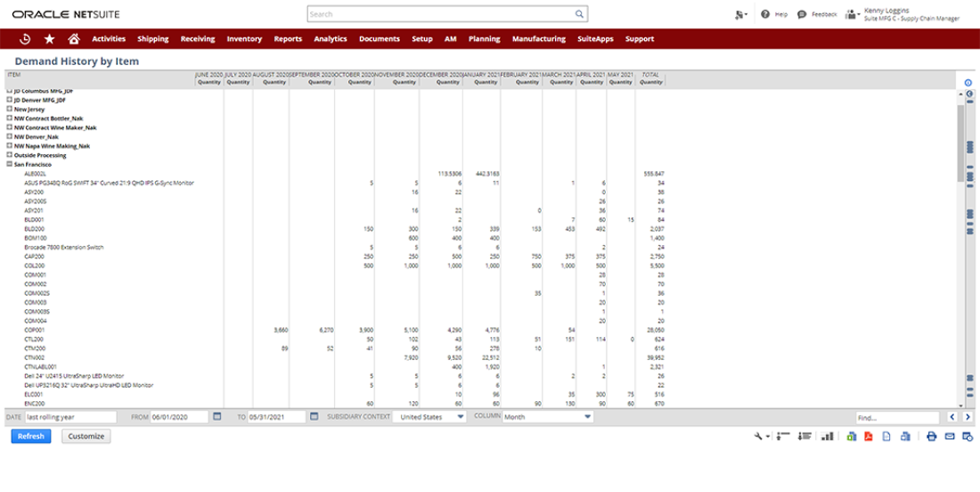Image resolution: width=980 pixels, height=492 pixels.
Task: Click the graph bar chart icon
Action: coord(827,437)
